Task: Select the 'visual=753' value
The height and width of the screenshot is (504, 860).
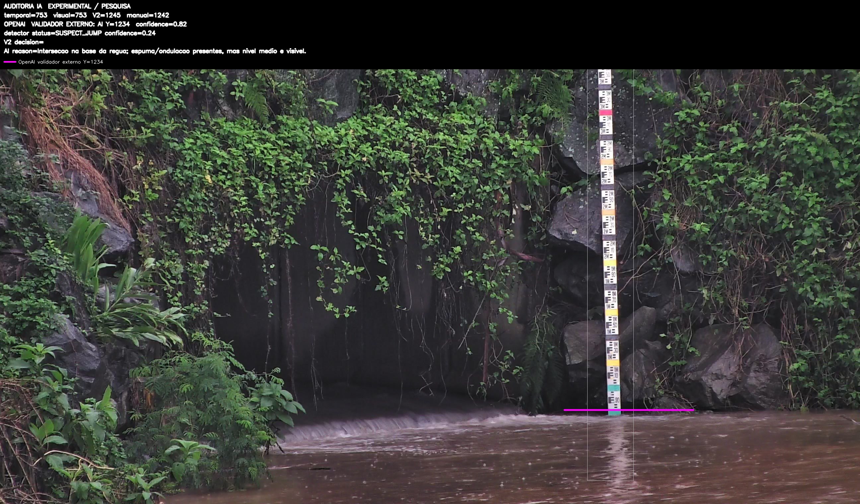Action: point(70,15)
